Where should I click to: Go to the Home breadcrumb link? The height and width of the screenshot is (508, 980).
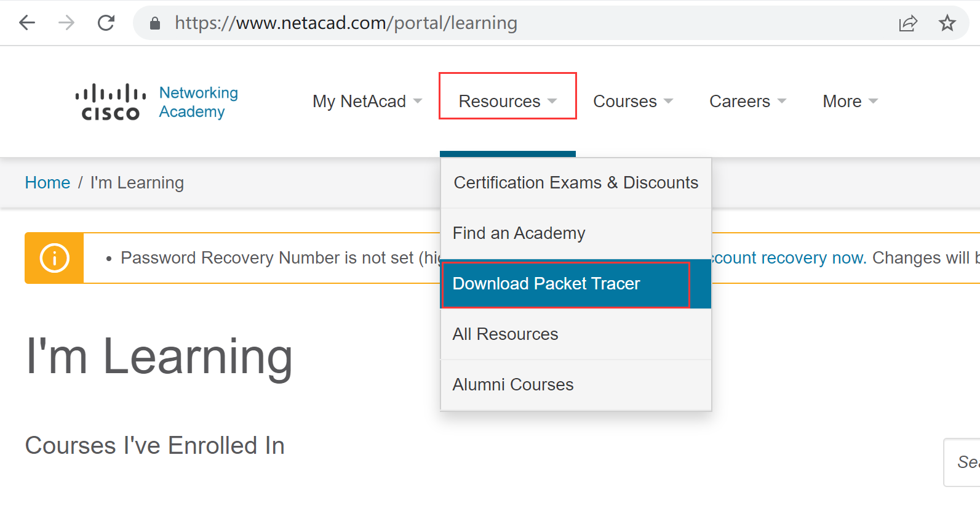(47, 183)
